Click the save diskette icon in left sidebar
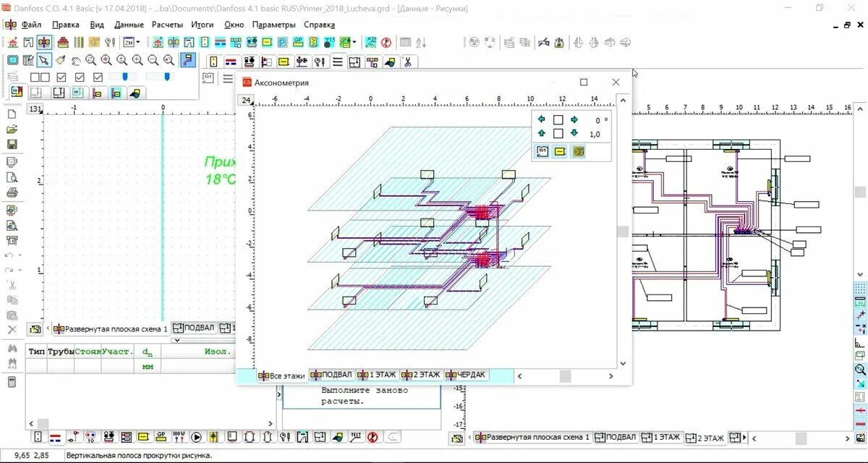868x463 pixels. (12, 144)
